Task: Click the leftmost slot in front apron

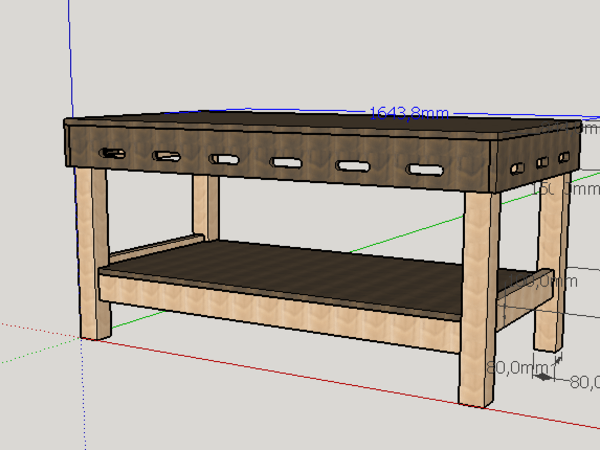Action: click(x=112, y=153)
